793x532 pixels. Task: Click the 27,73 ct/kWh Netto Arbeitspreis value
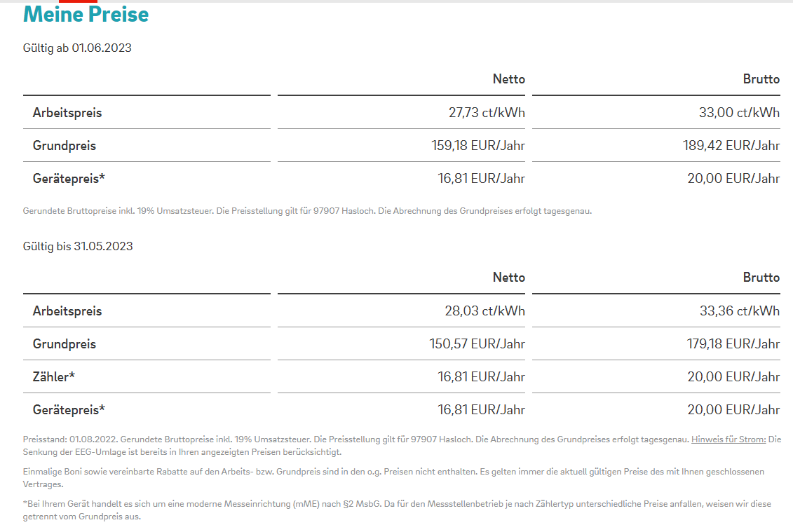click(487, 113)
